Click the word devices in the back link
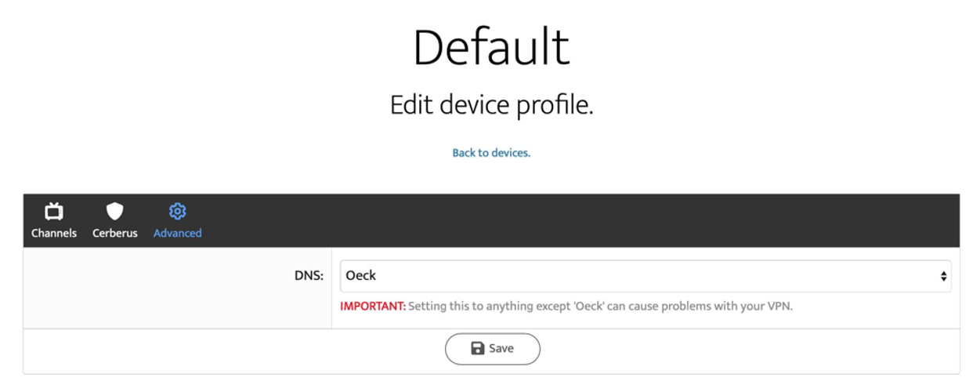The height and width of the screenshot is (392, 980). [509, 153]
